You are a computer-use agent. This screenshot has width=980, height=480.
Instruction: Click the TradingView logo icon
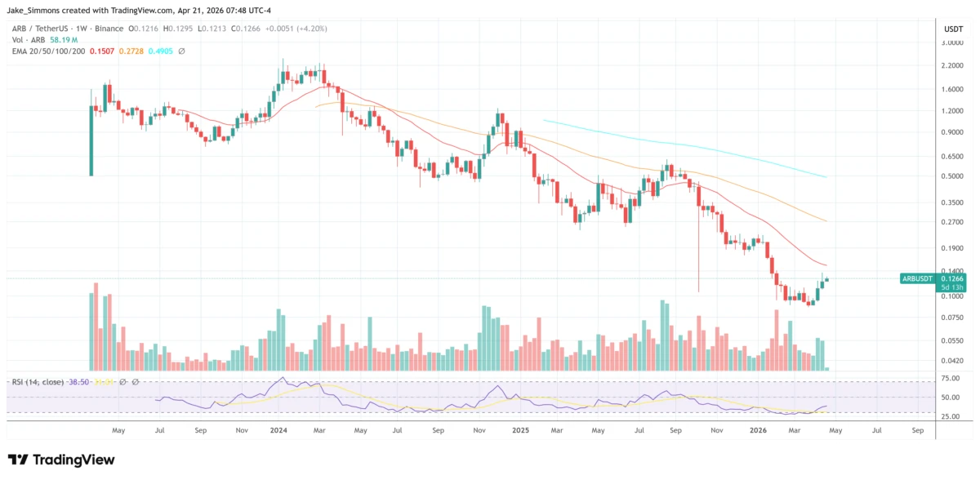pyautogui.click(x=18, y=460)
